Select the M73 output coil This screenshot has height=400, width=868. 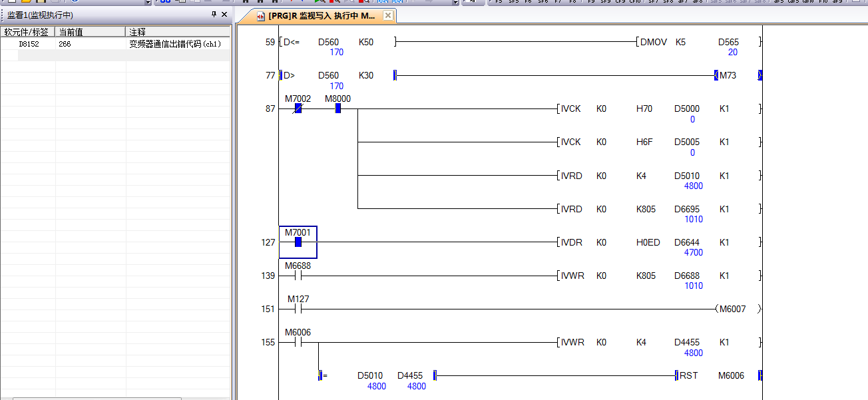728,75
